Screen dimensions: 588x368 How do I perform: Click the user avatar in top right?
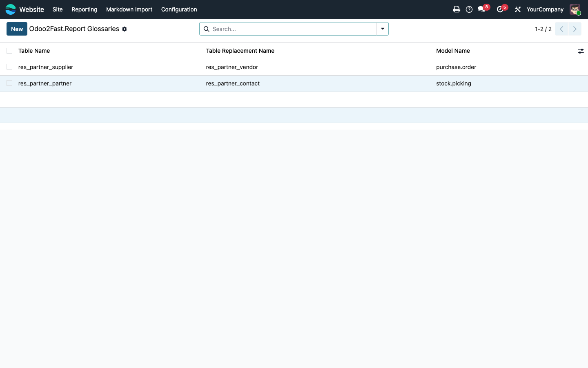(575, 9)
